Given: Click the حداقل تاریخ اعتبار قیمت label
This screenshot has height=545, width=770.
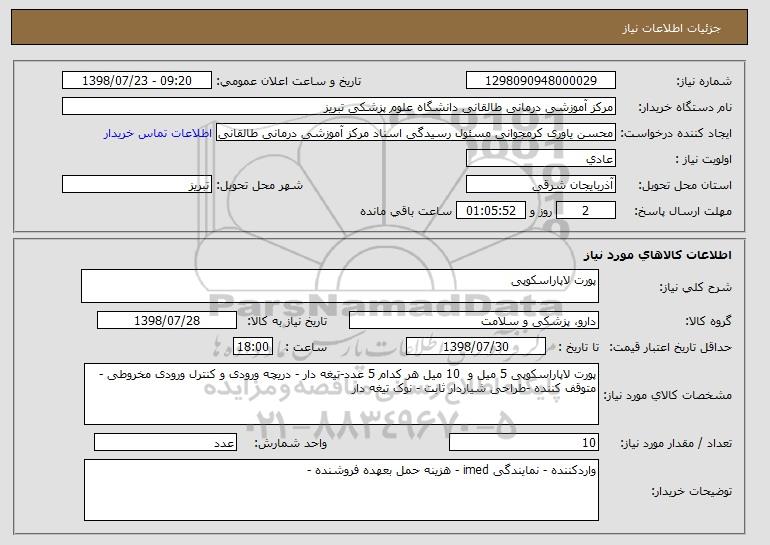Looking at the screenshot, I should (670, 348).
